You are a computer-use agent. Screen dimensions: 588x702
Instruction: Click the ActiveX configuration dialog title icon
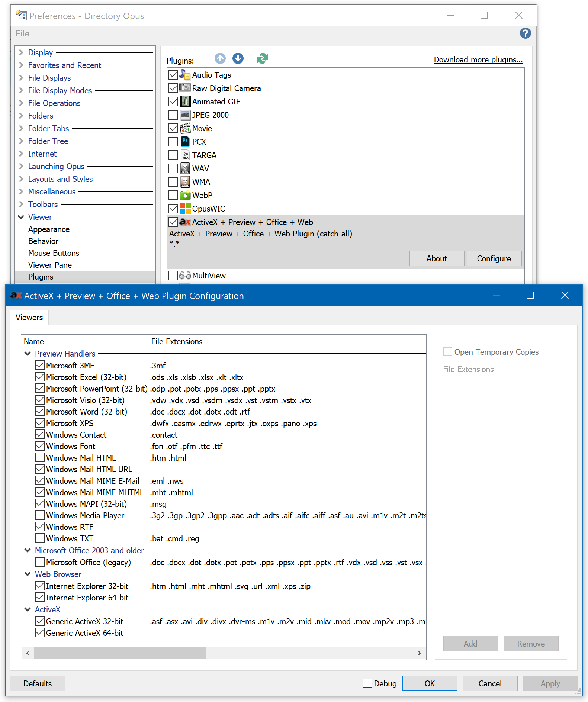point(16,296)
